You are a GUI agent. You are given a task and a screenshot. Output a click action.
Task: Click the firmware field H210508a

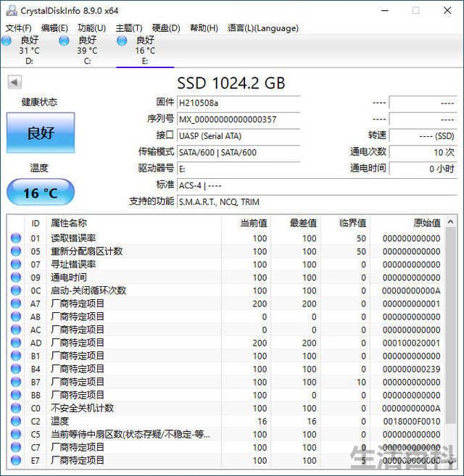(x=239, y=103)
